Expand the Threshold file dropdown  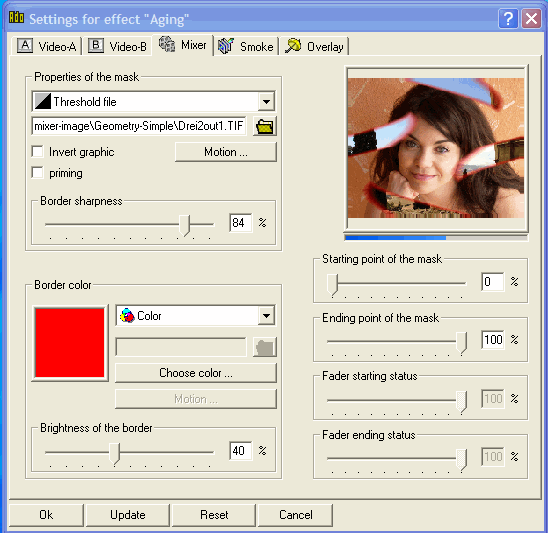(x=266, y=102)
